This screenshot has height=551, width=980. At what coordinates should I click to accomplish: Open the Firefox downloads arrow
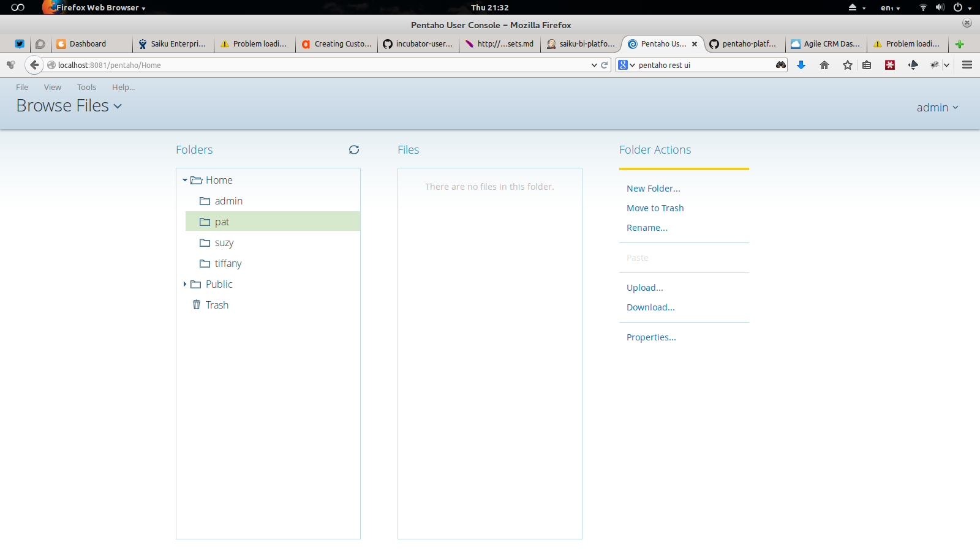click(801, 65)
